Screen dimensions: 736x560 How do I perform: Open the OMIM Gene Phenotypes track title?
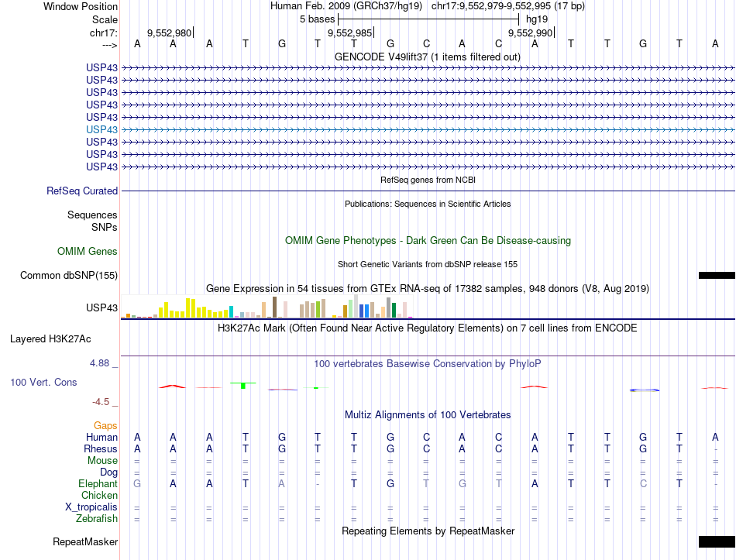tap(428, 240)
